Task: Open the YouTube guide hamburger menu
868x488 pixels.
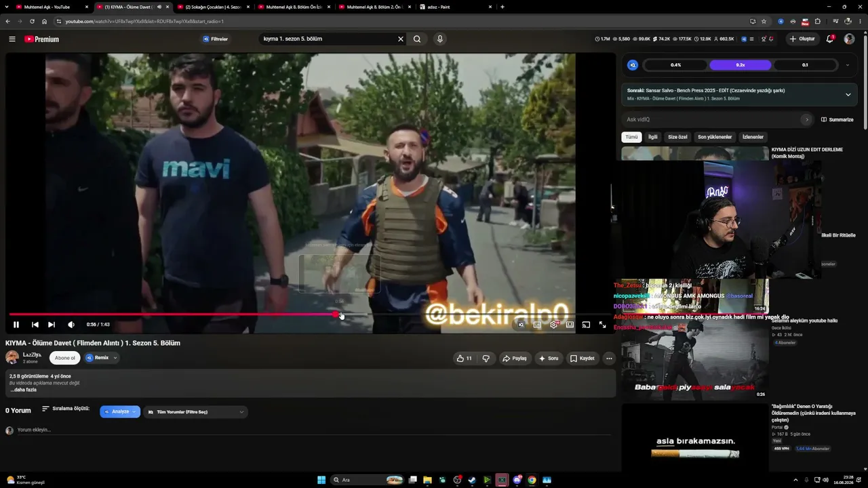Action: tap(12, 39)
